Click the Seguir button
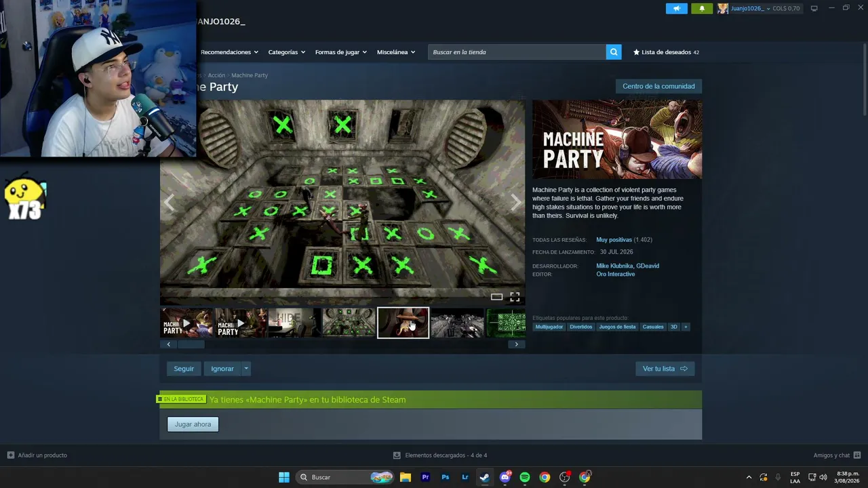The width and height of the screenshot is (868, 488). tap(184, 369)
